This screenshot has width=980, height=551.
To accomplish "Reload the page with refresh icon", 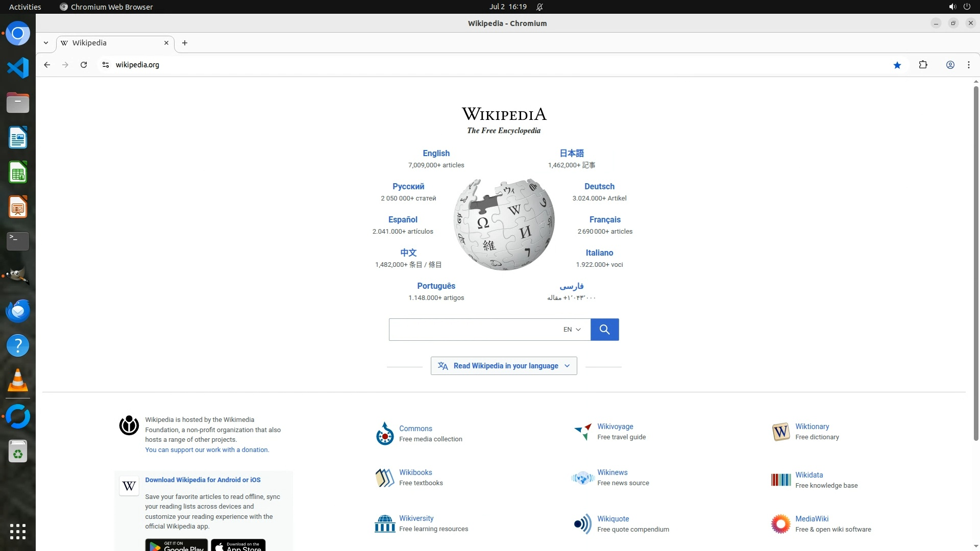I will tap(84, 65).
